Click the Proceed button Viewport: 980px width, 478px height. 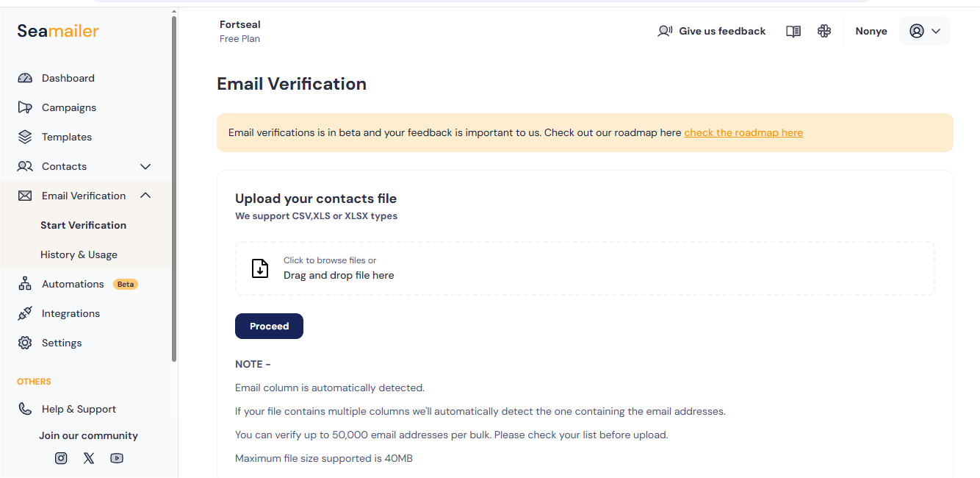click(269, 326)
